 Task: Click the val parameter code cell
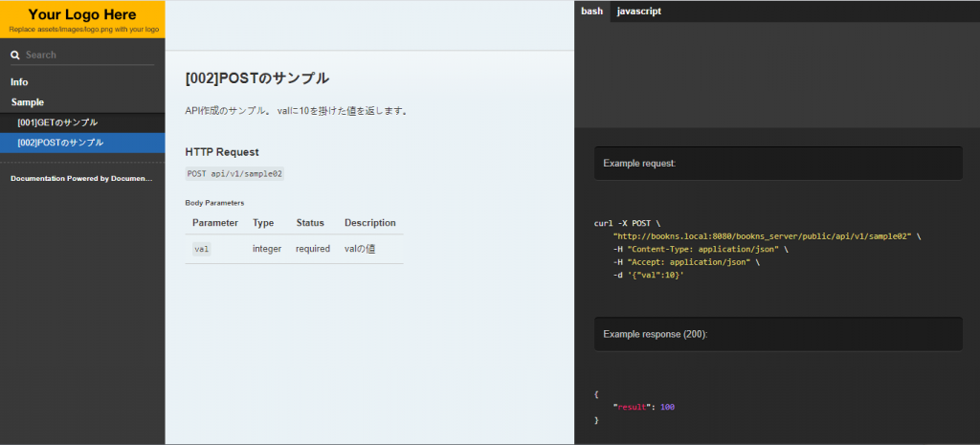tap(201, 249)
